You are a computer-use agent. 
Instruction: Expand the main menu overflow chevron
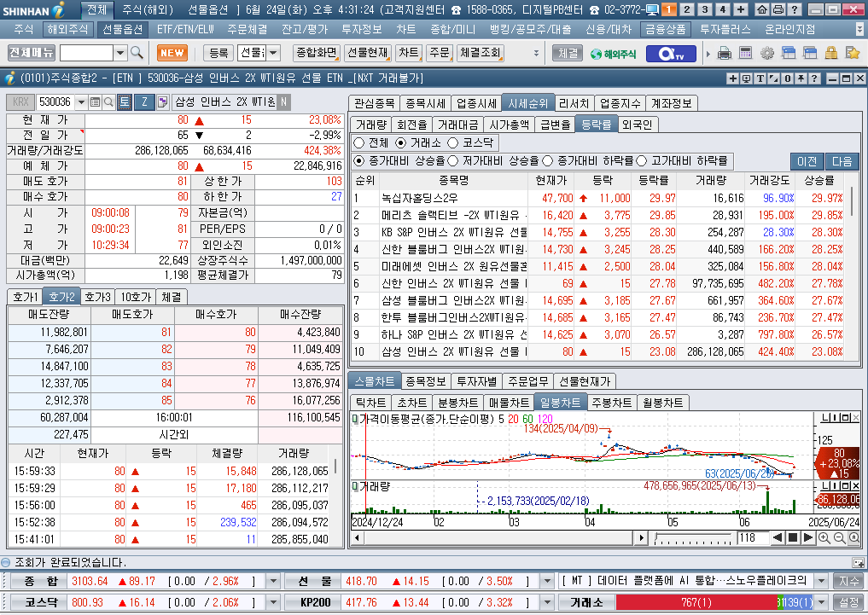(859, 29)
